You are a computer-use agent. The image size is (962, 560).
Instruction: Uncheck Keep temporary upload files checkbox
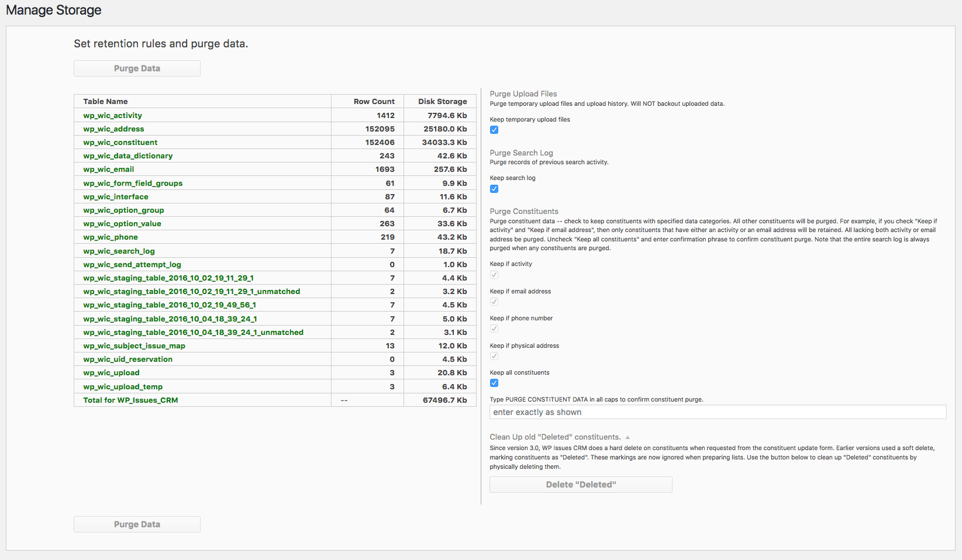click(x=494, y=130)
